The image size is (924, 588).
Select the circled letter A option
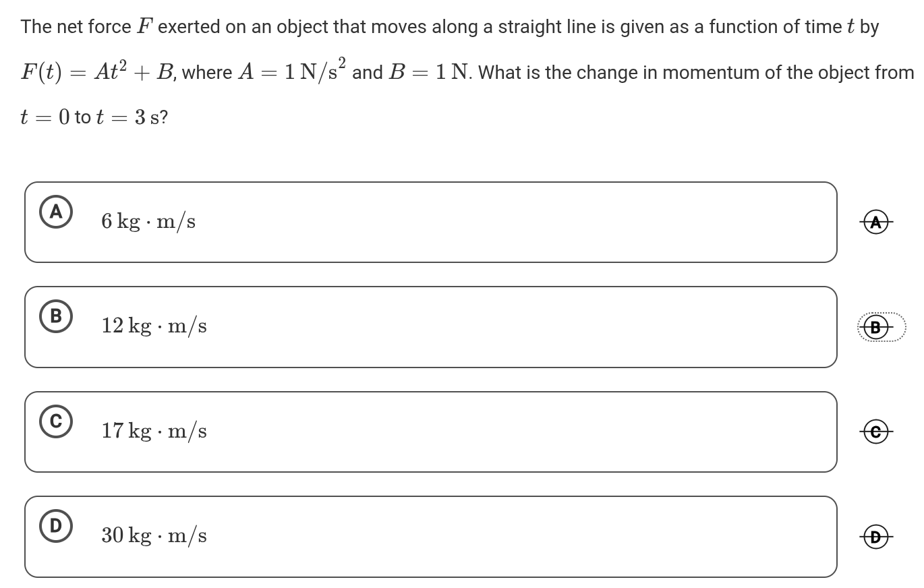[x=56, y=212]
